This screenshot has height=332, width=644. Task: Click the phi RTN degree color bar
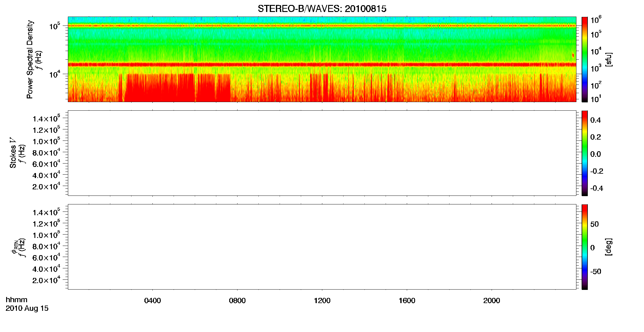pos(585,247)
